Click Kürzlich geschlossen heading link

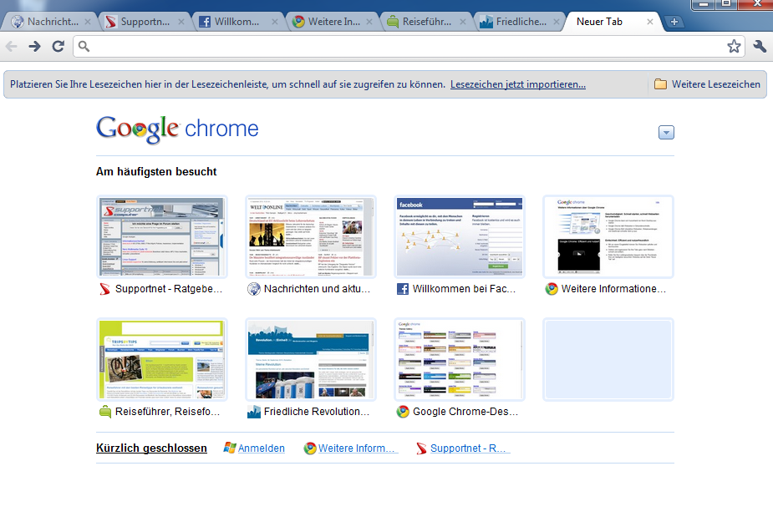point(151,448)
